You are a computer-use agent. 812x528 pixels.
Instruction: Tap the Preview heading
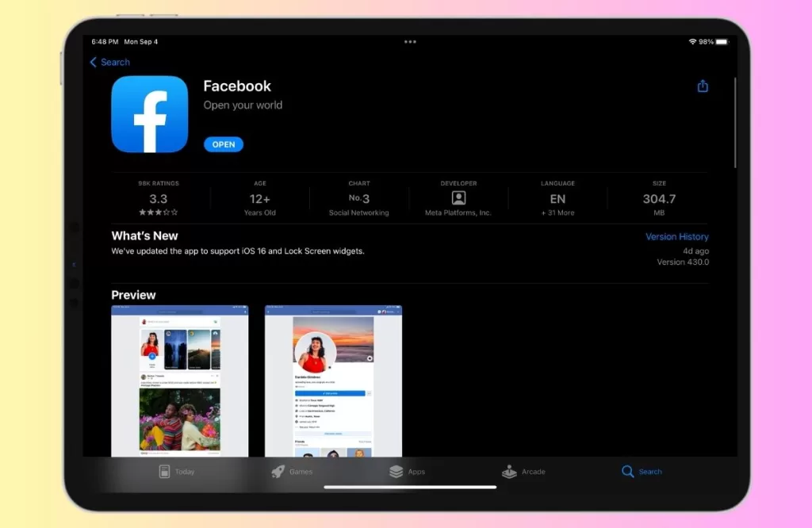tap(133, 295)
